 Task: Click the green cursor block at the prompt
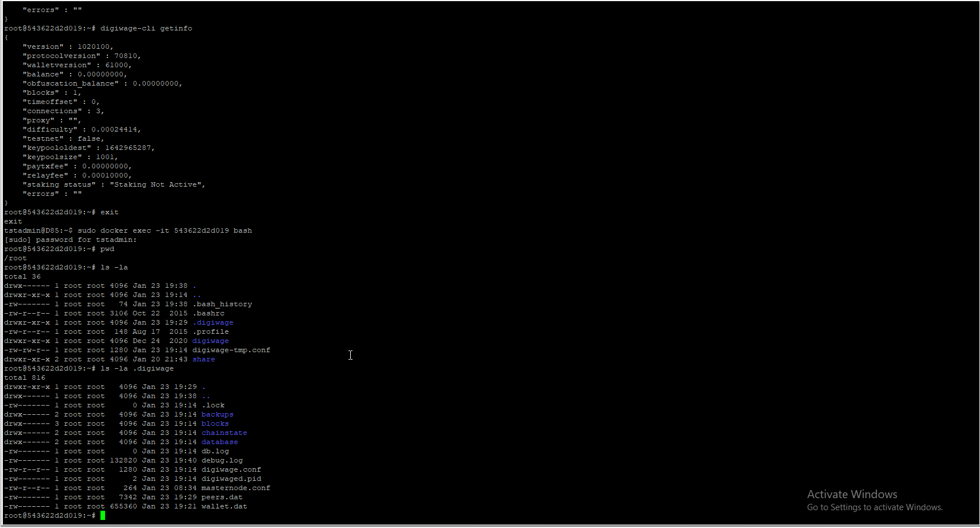click(x=103, y=515)
